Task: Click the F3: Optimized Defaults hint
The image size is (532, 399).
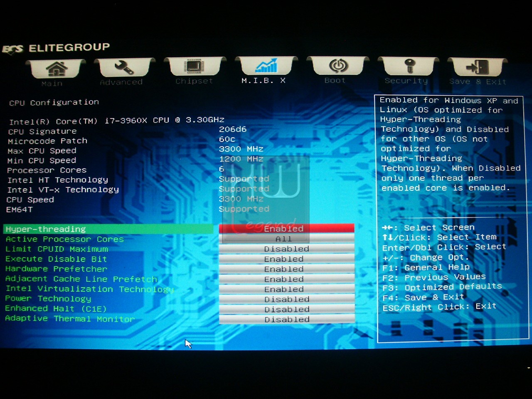Action: [442, 287]
